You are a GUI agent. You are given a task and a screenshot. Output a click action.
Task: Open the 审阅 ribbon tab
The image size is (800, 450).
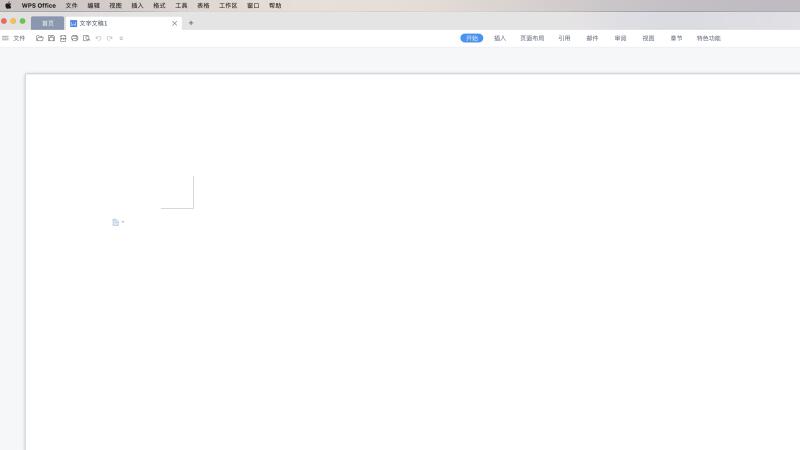coord(620,38)
